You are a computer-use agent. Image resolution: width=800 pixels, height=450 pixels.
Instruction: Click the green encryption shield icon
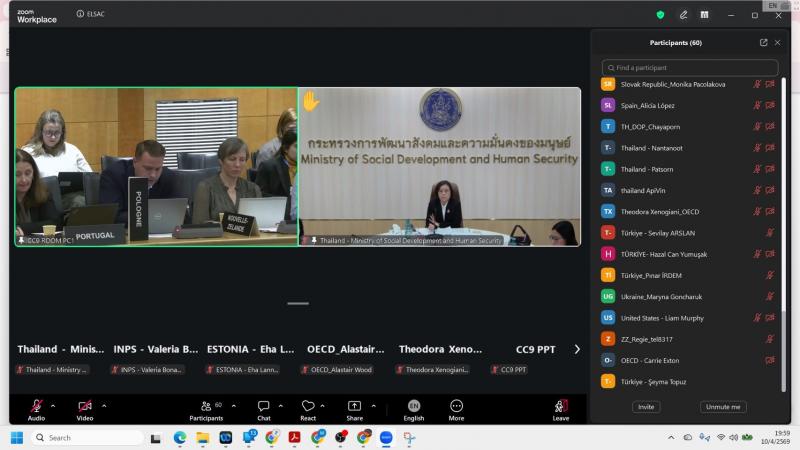[x=660, y=15]
